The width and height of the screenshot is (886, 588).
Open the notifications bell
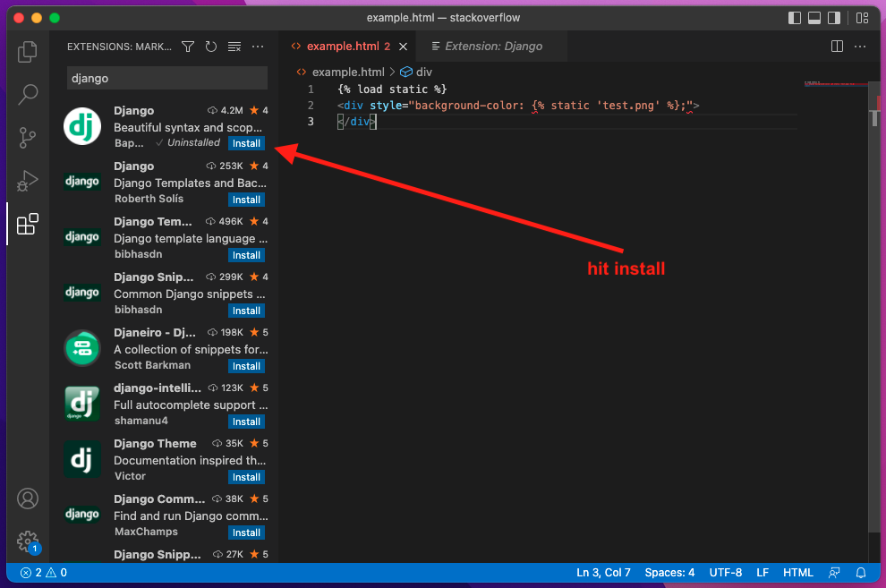click(861, 573)
